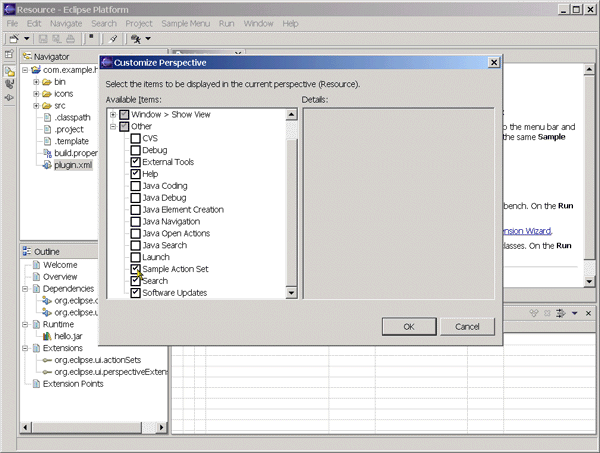Select the Resource perspective icon in left bar

10,71
